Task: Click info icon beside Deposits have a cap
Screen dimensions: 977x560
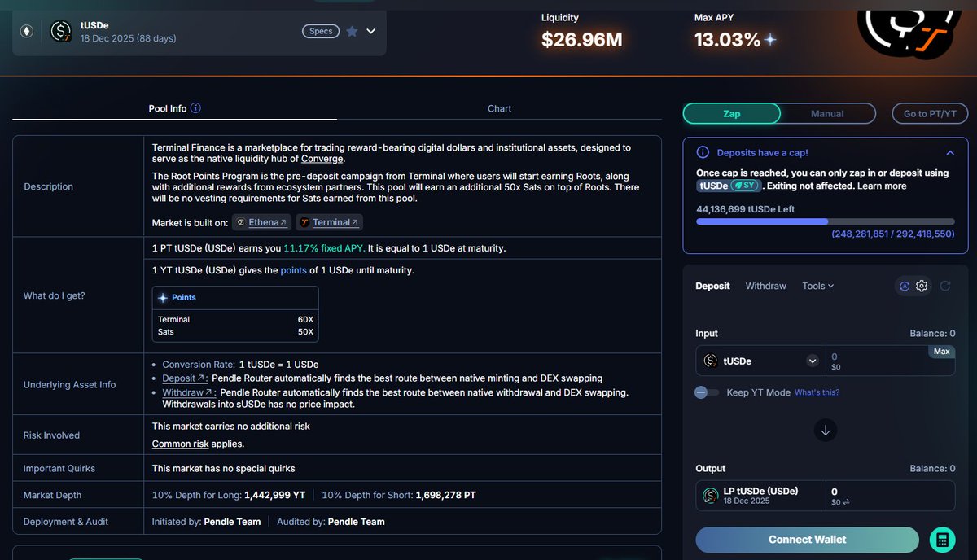Action: [x=703, y=153]
